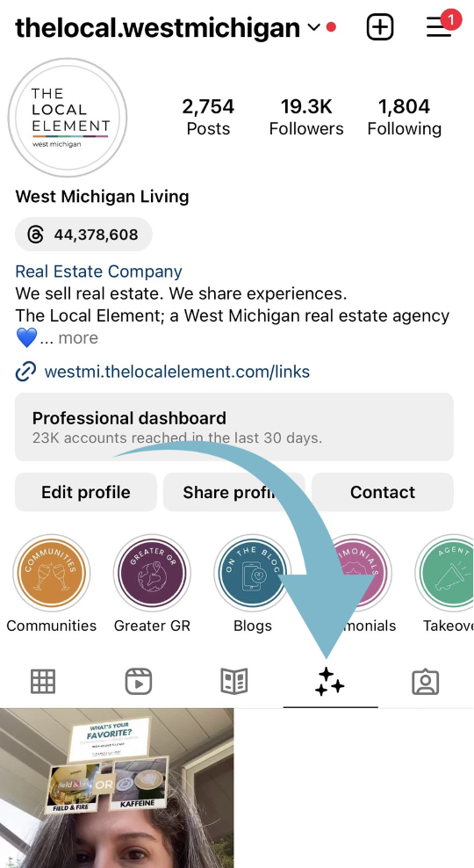Switch to the Reels tab

[x=139, y=682]
